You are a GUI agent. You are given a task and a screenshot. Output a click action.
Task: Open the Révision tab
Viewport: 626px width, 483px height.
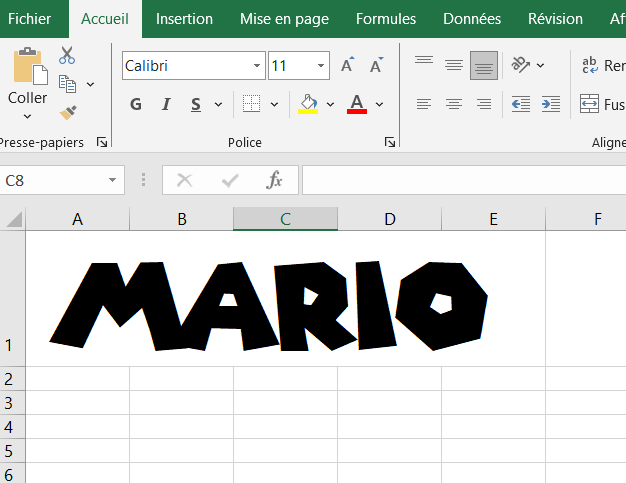(555, 19)
